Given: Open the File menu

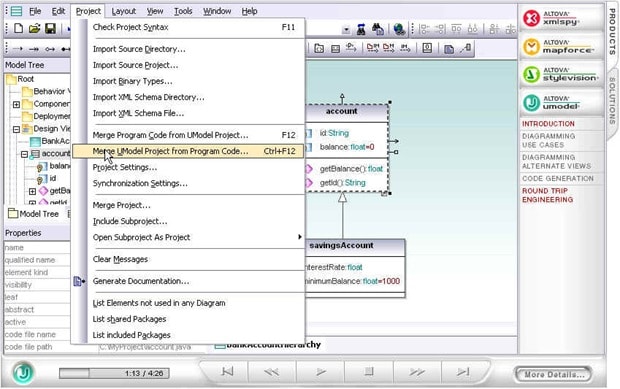Looking at the screenshot, I should [35, 11].
